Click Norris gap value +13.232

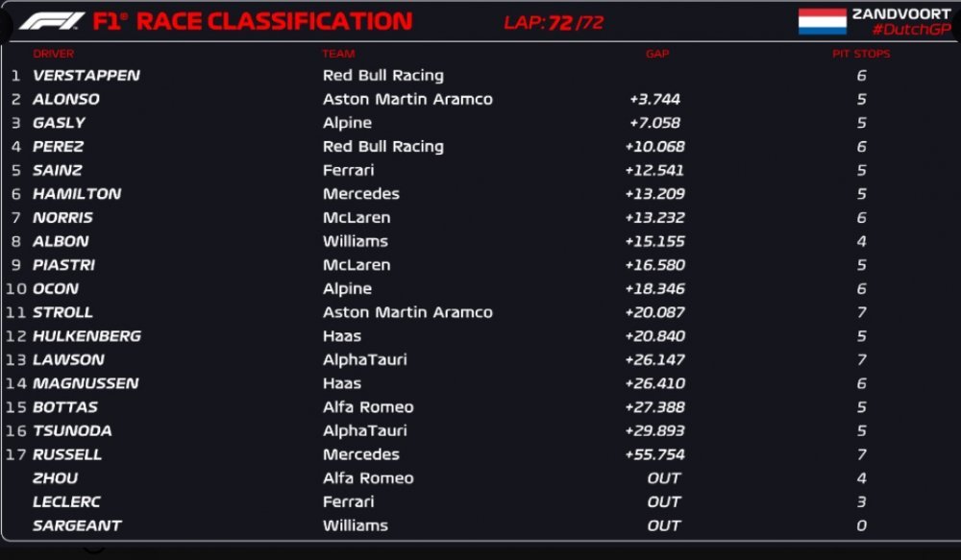654,217
